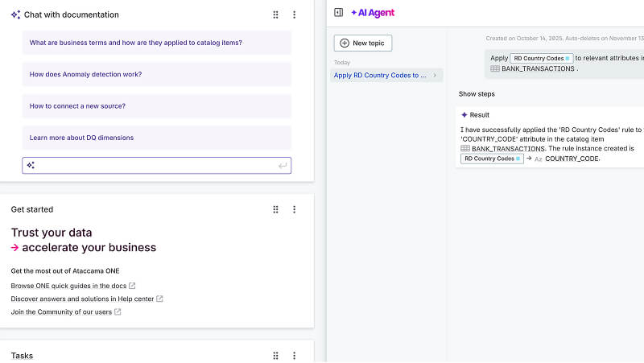Open Get started widget options menu

pos(294,209)
